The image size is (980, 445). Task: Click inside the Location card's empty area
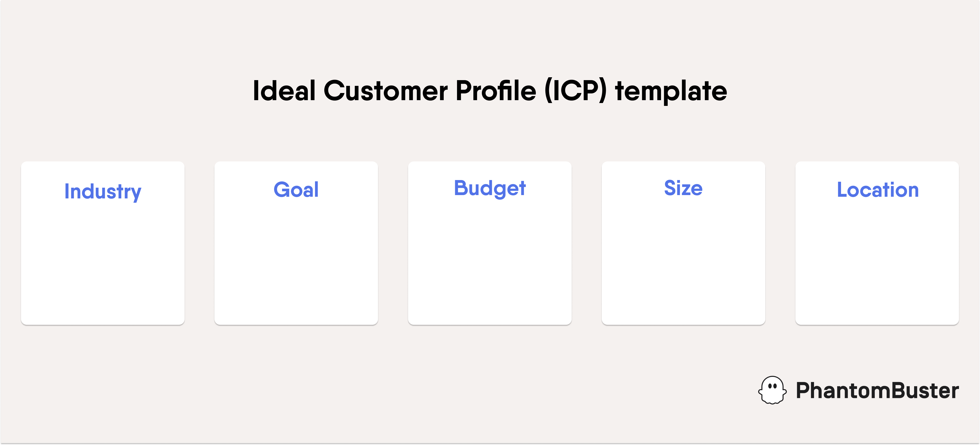click(x=877, y=262)
